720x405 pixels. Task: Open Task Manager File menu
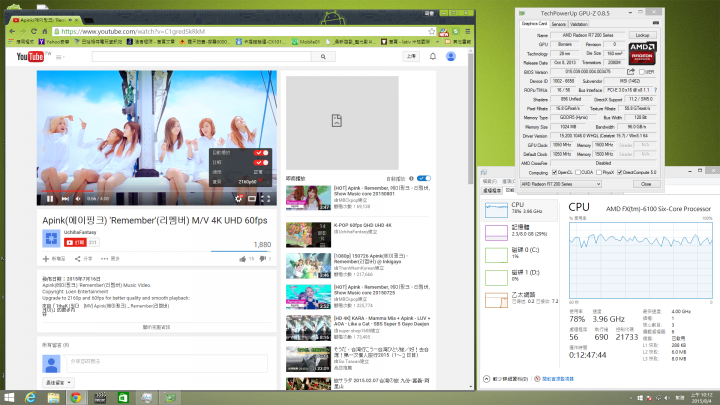point(489,181)
